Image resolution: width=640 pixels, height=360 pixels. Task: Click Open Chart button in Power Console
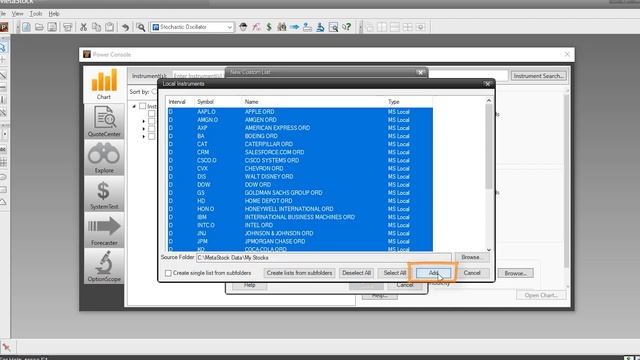click(x=541, y=295)
